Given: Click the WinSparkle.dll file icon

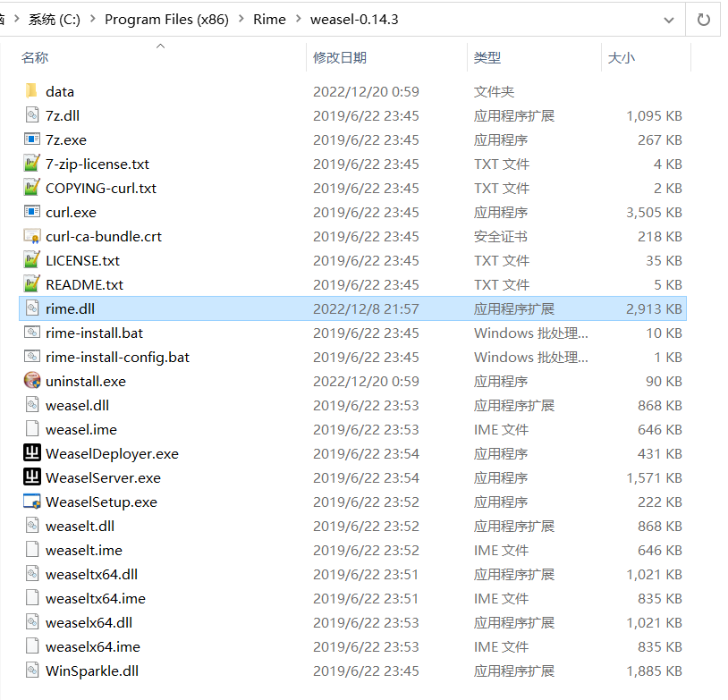Looking at the screenshot, I should pos(31,670).
